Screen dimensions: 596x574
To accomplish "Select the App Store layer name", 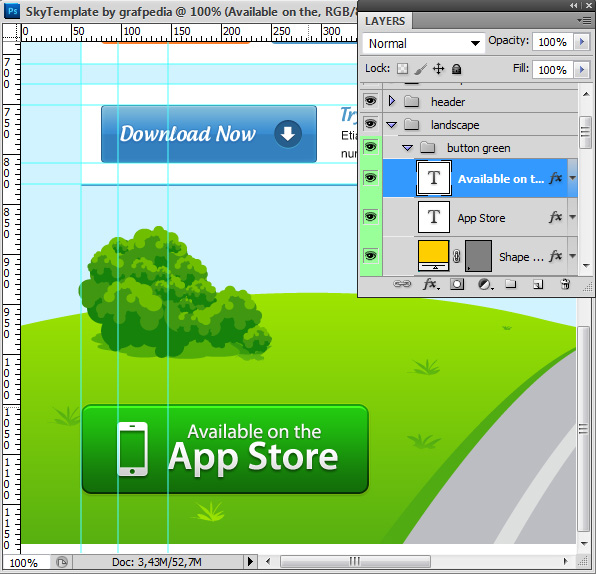I will click(x=481, y=218).
